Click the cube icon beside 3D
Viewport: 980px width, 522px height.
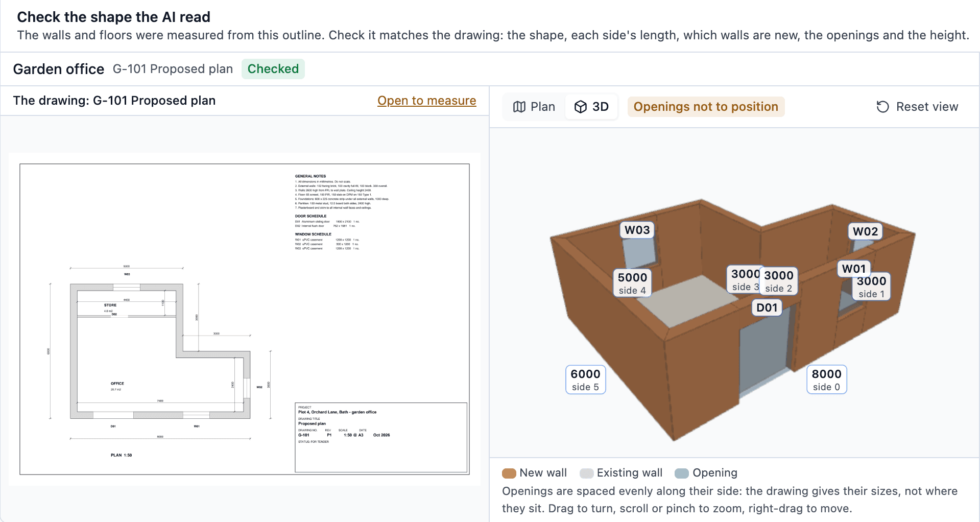pos(581,107)
